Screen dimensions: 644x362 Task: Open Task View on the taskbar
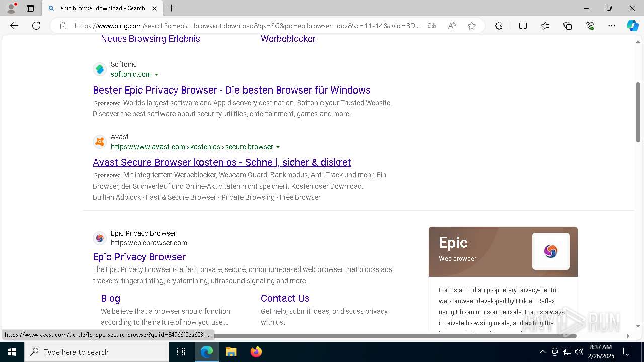pyautogui.click(x=181, y=352)
